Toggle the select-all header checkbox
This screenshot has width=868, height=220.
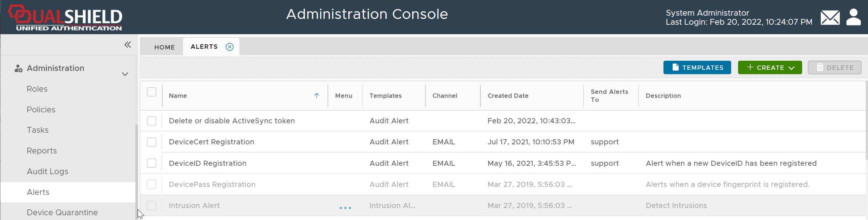click(151, 92)
